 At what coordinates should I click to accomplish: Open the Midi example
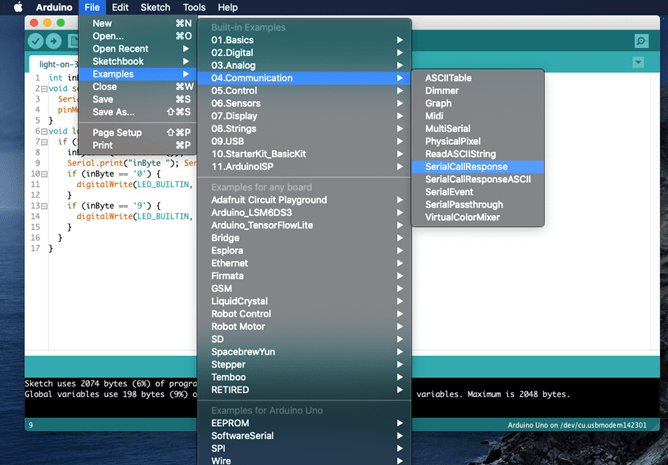click(x=478, y=116)
